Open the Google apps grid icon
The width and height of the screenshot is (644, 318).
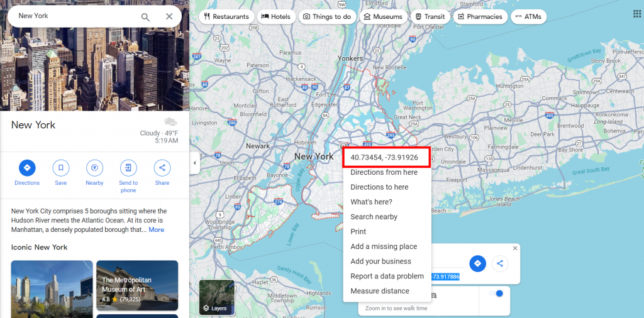point(638,14)
